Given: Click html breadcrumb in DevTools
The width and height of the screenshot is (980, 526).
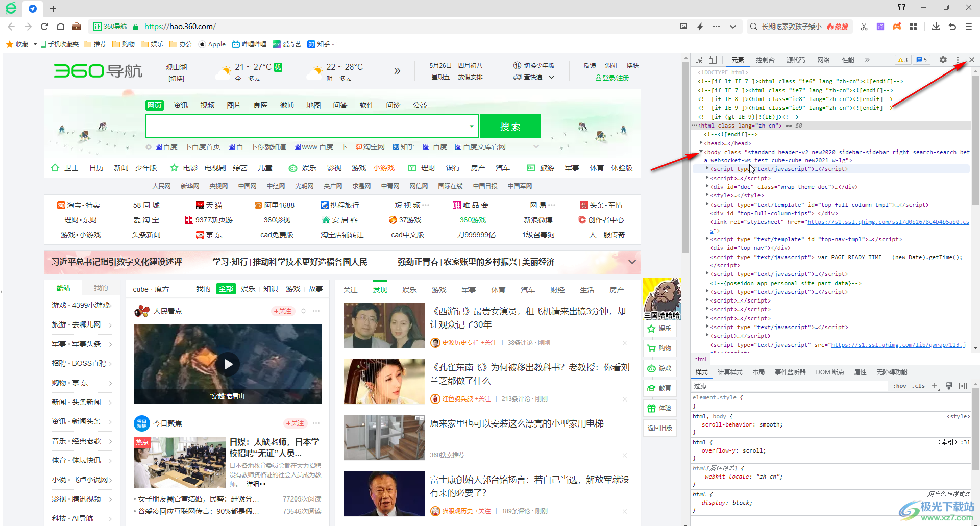Looking at the screenshot, I should click(700, 359).
